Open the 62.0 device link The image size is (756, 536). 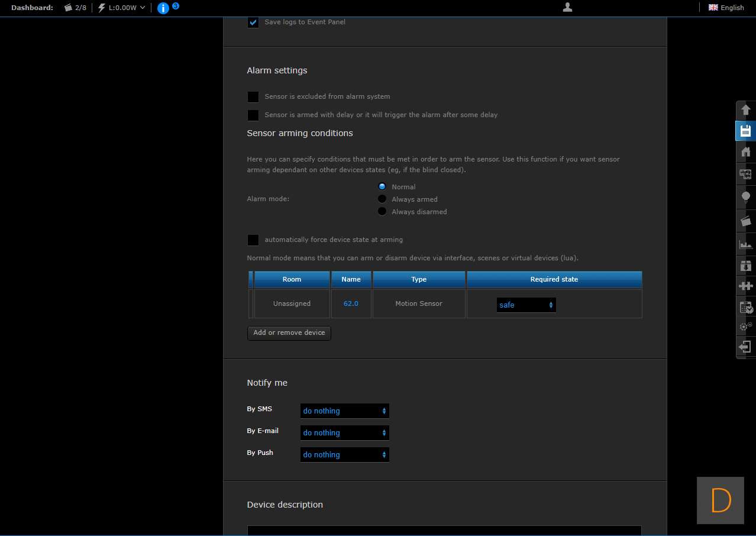pos(351,303)
